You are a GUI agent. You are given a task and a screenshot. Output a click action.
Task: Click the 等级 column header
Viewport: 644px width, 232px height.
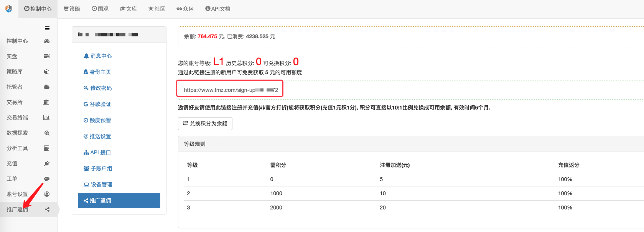pos(193,165)
